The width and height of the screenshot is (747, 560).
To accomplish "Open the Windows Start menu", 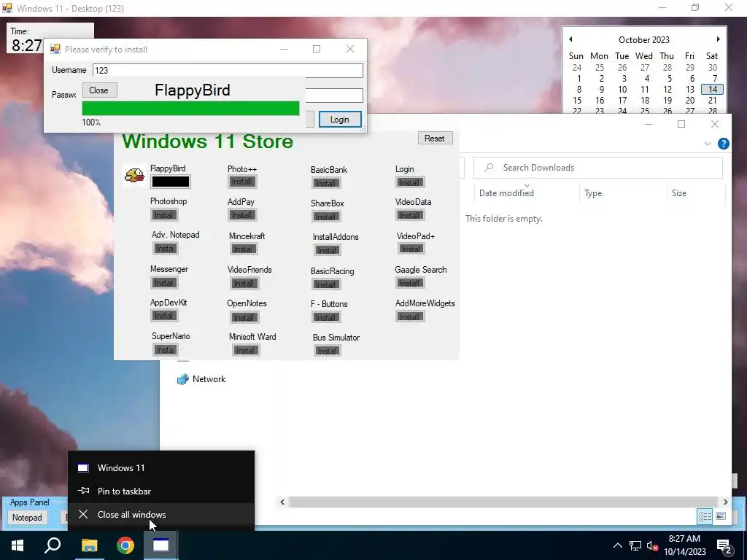I will click(18, 545).
